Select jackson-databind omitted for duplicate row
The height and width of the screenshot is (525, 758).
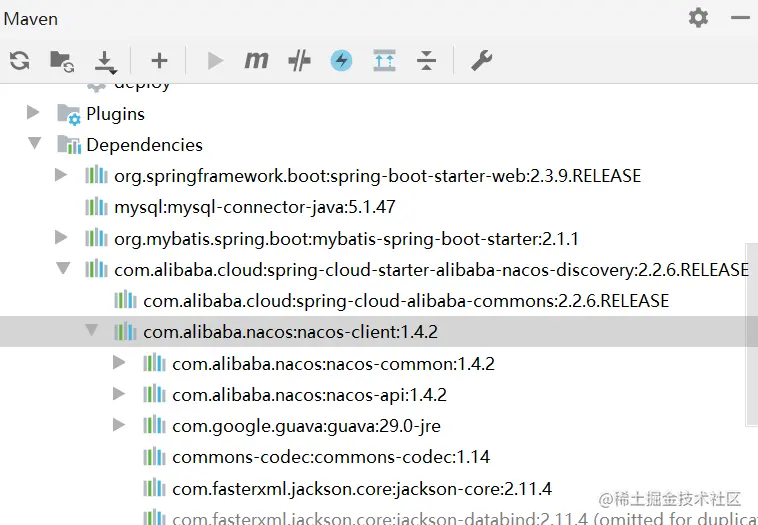click(464, 518)
